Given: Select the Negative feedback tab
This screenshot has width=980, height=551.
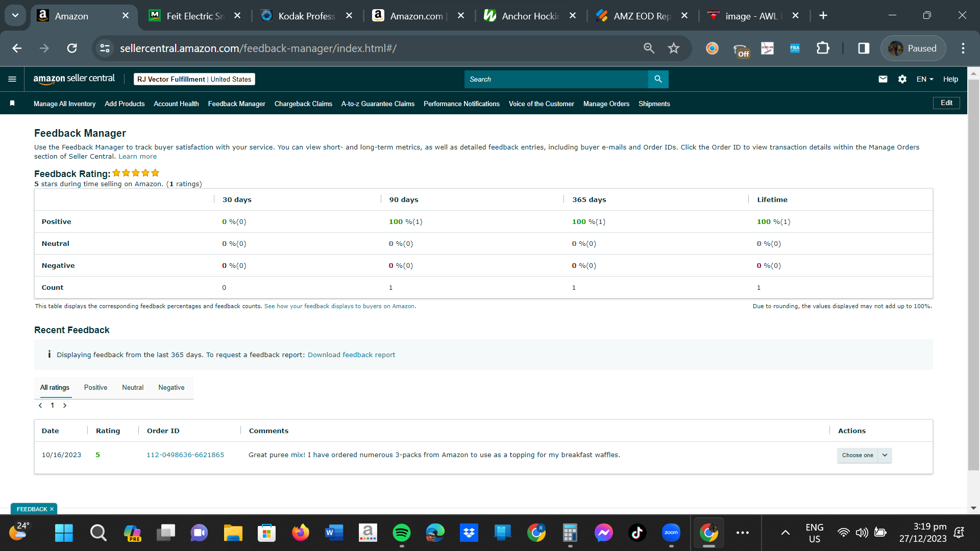Looking at the screenshot, I should click(x=171, y=388).
